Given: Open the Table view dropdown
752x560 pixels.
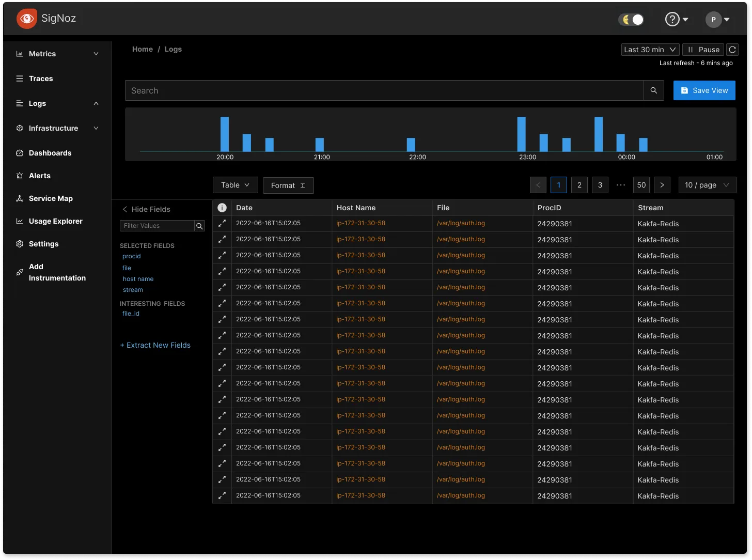Looking at the screenshot, I should (235, 185).
